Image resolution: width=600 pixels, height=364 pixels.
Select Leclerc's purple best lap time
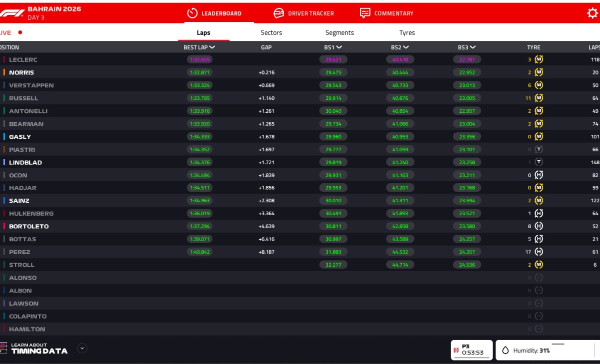[x=200, y=59]
